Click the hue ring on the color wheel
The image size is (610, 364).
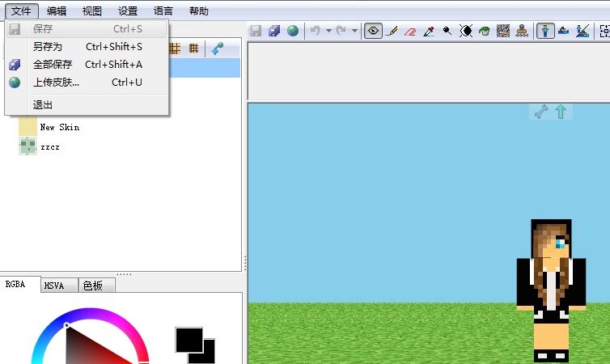click(x=91, y=312)
